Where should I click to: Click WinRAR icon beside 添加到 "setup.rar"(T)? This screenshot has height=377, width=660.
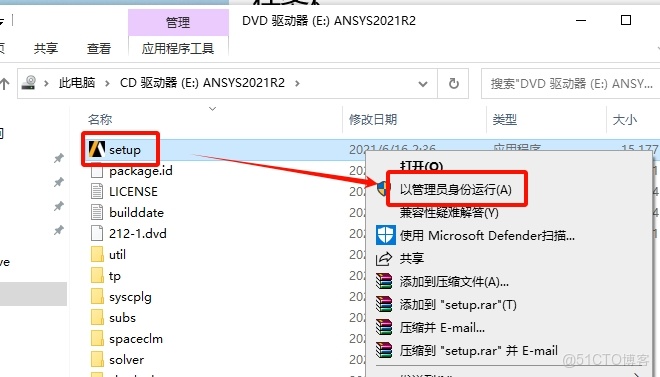[x=384, y=304]
